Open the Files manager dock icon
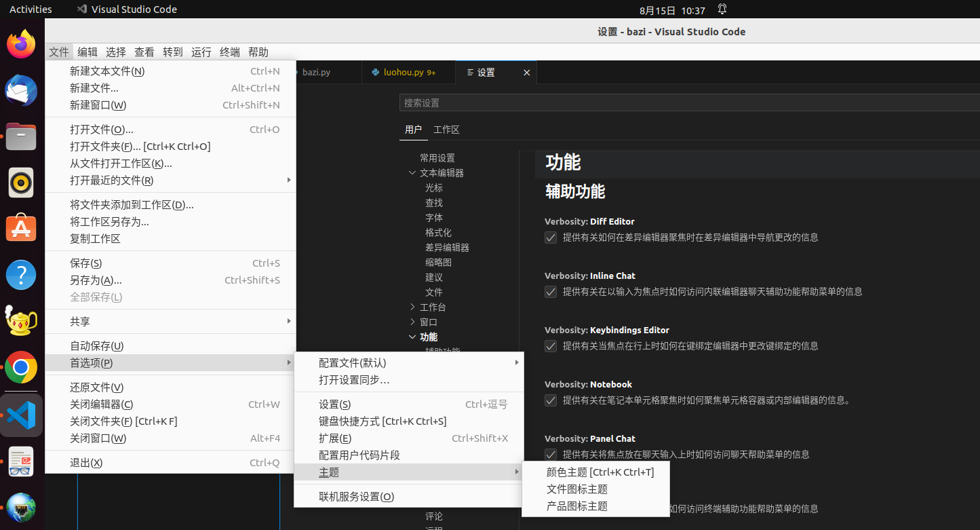 point(21,136)
